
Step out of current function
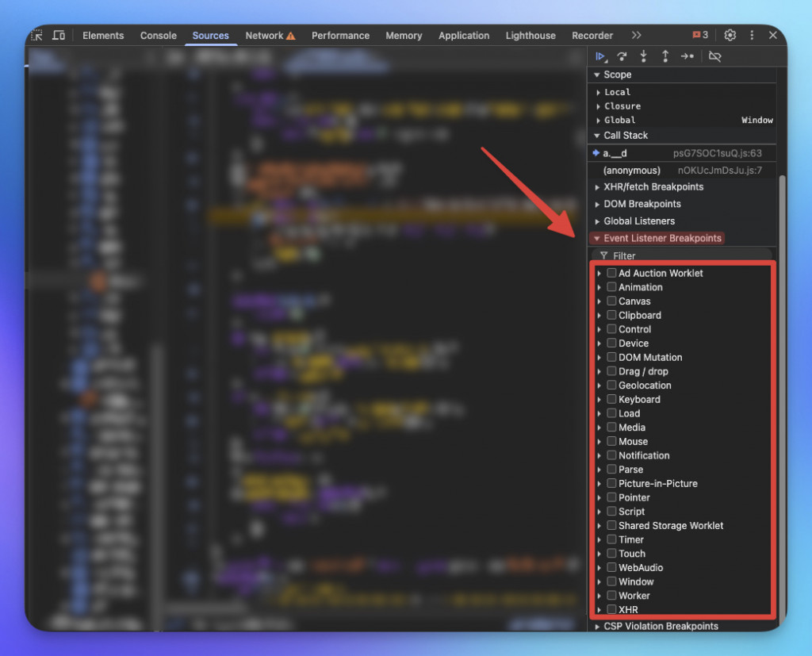coord(665,56)
